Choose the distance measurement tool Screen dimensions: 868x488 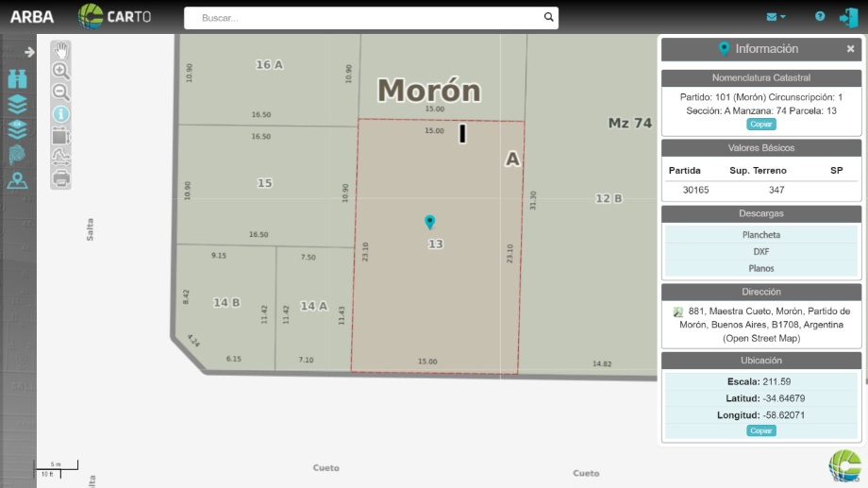point(61,157)
